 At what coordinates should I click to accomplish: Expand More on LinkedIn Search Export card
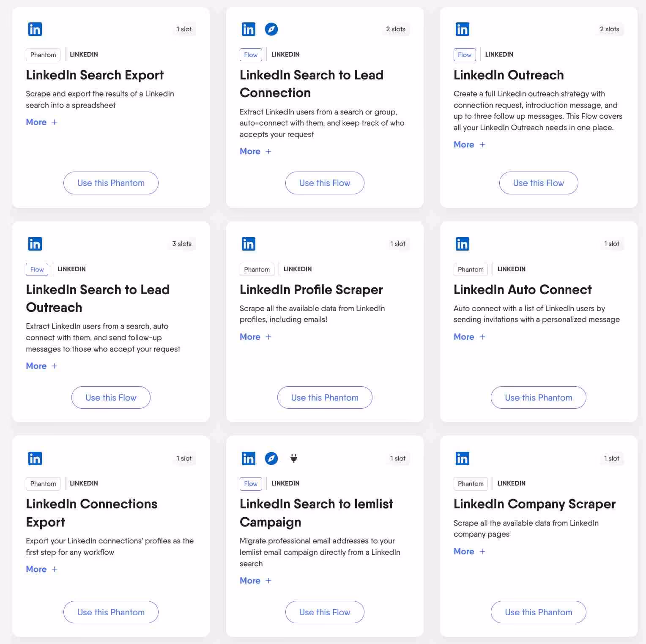pyautogui.click(x=41, y=122)
